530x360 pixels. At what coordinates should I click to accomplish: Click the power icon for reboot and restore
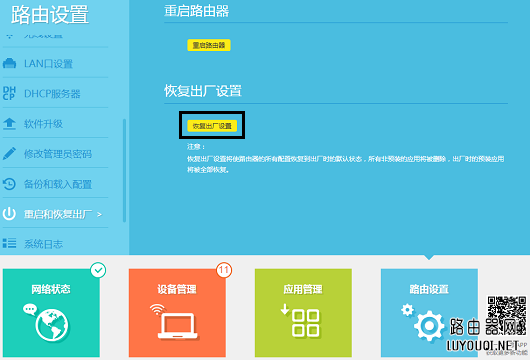pos(9,214)
